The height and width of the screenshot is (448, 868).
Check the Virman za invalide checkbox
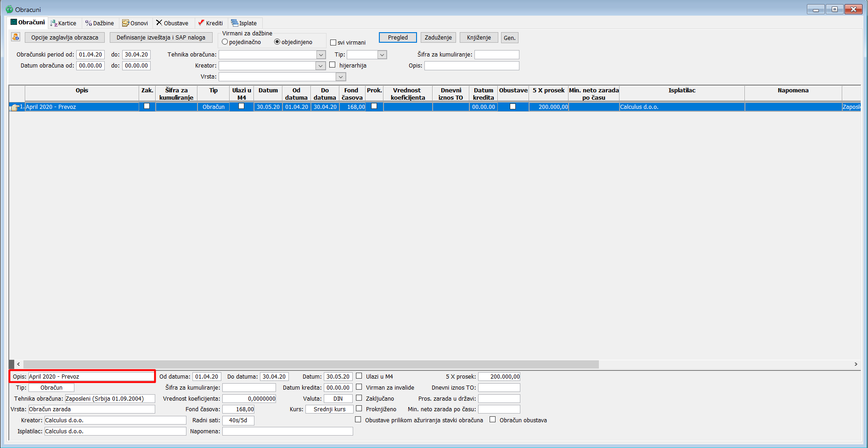(x=359, y=387)
